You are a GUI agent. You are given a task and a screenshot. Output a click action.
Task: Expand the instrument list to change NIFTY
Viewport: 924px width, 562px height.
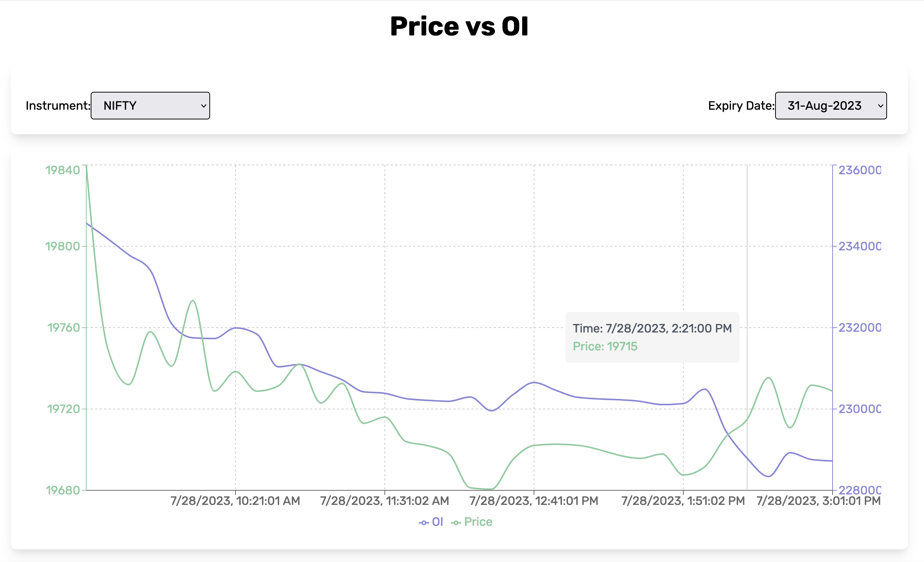(150, 106)
